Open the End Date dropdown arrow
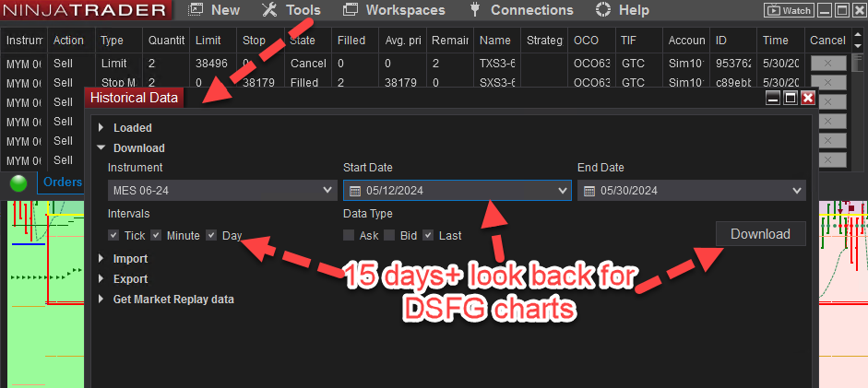This screenshot has height=388, width=868. tap(797, 191)
